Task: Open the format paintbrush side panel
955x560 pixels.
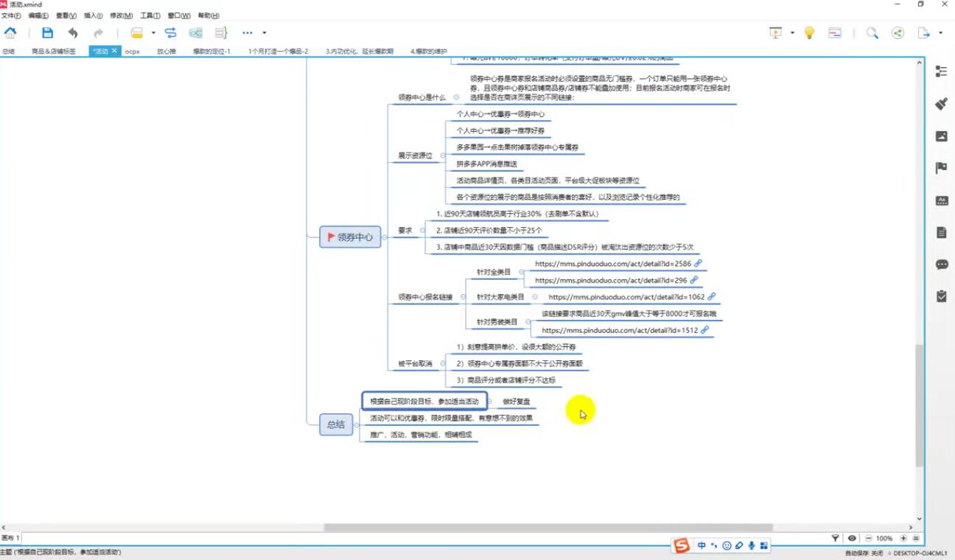Action: pyautogui.click(x=941, y=104)
